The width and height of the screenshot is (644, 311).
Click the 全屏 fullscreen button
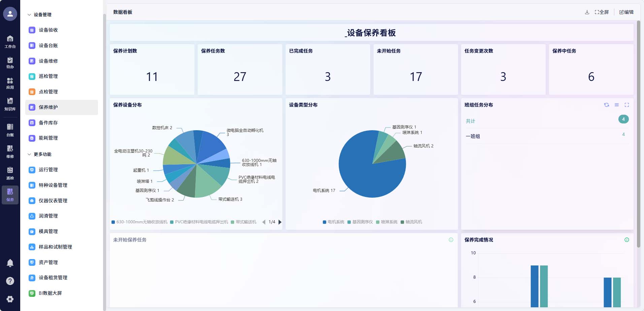tap(602, 12)
